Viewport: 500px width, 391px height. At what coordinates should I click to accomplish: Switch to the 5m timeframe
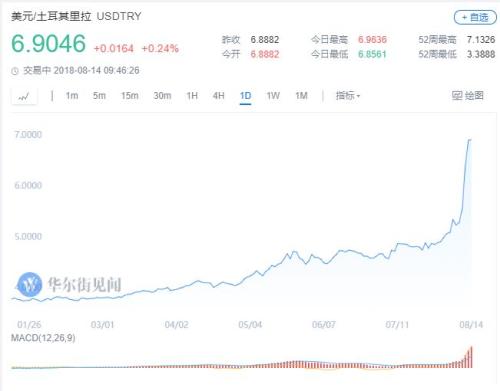click(x=99, y=96)
